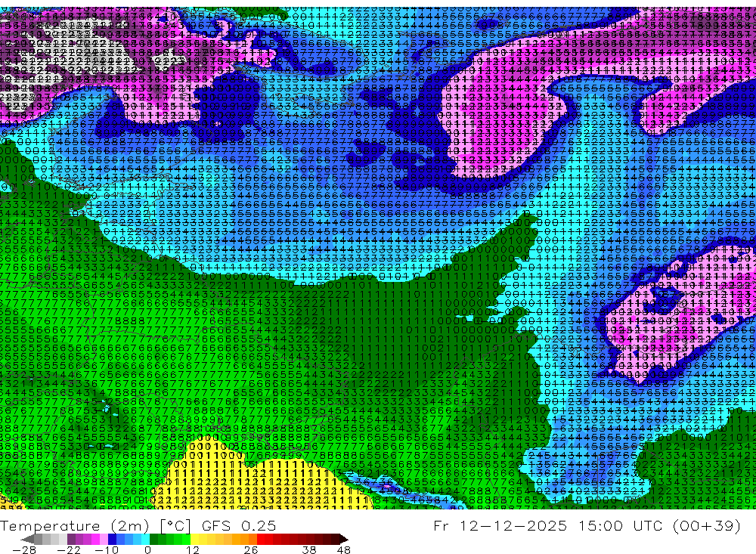Select the dark blue legend swatch
Screen dimensions: 756x554
point(113,539)
